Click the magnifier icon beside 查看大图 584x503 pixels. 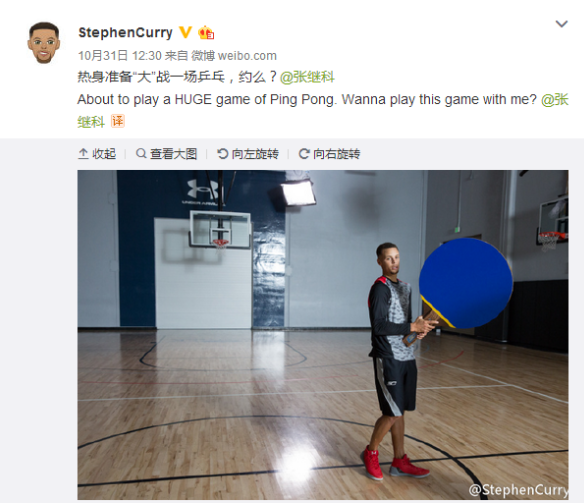[x=141, y=153]
